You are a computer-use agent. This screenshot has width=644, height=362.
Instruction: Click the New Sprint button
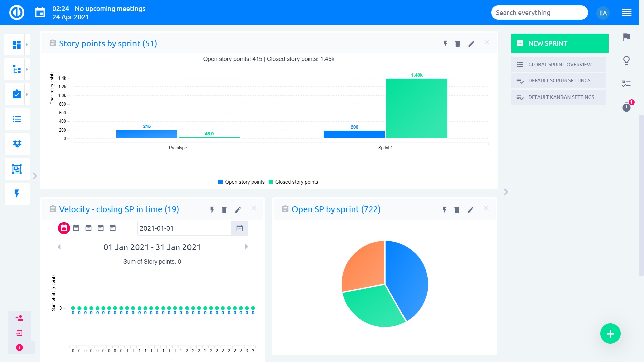[x=559, y=43]
